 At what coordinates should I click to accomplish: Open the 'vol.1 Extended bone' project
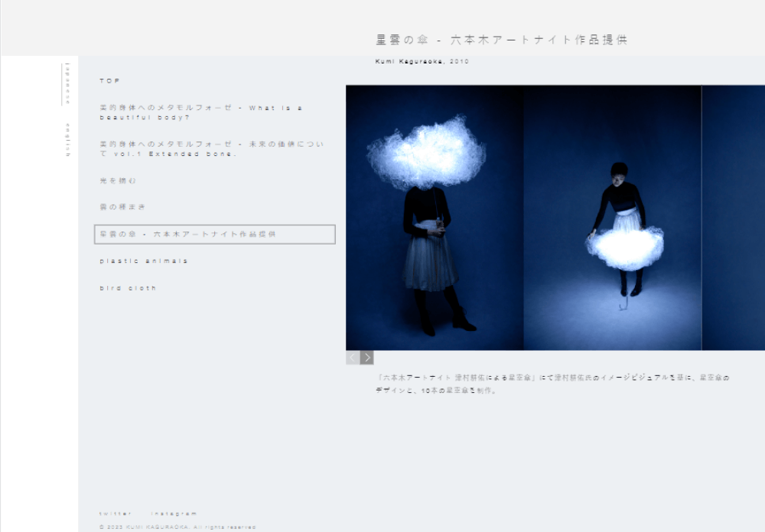pyautogui.click(x=213, y=148)
